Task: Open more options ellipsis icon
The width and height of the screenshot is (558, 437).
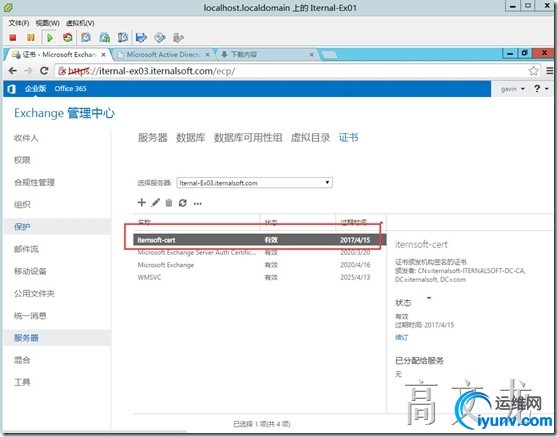Action: pos(198,204)
